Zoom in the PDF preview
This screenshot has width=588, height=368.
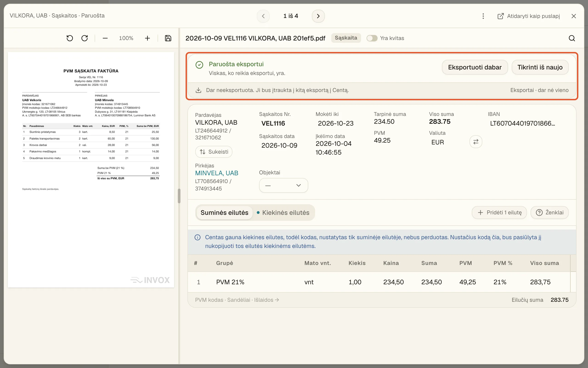(147, 38)
